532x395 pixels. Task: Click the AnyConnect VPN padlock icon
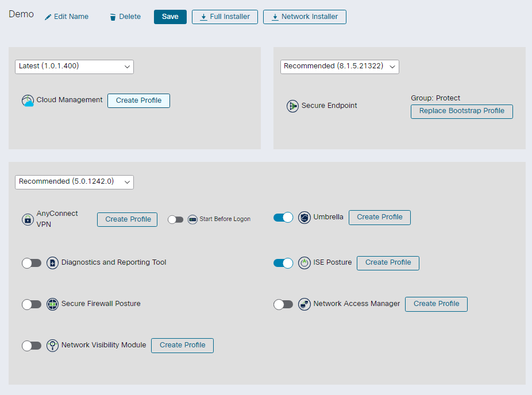coord(28,220)
